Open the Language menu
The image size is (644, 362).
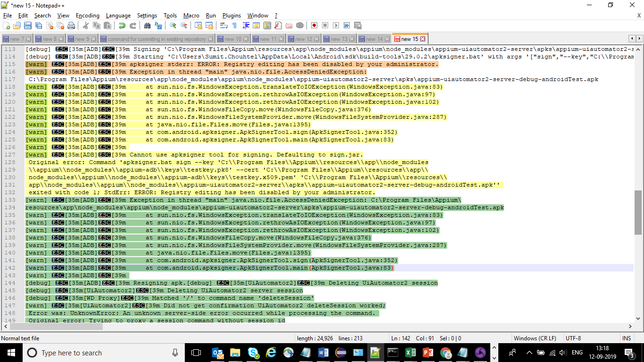(x=119, y=16)
